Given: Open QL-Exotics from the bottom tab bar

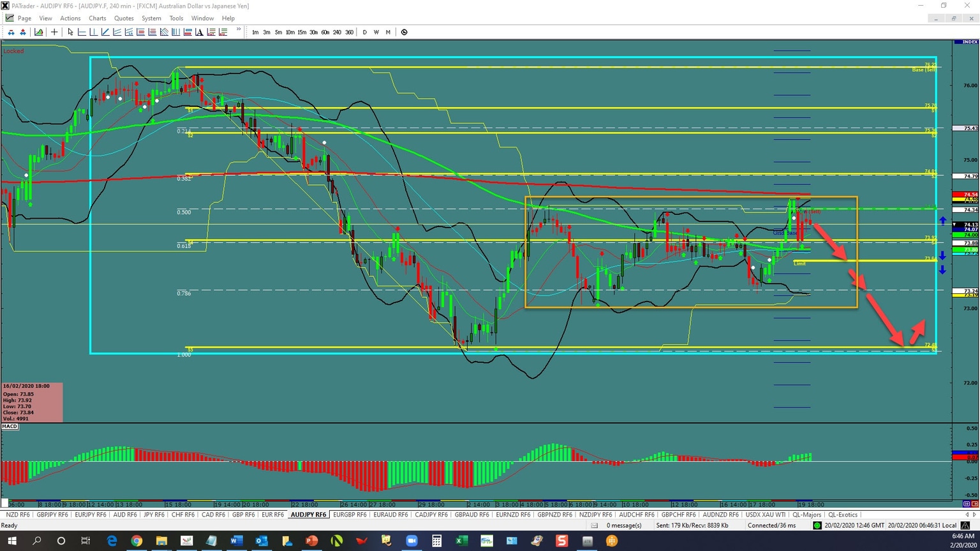Looking at the screenshot, I should point(843,515).
